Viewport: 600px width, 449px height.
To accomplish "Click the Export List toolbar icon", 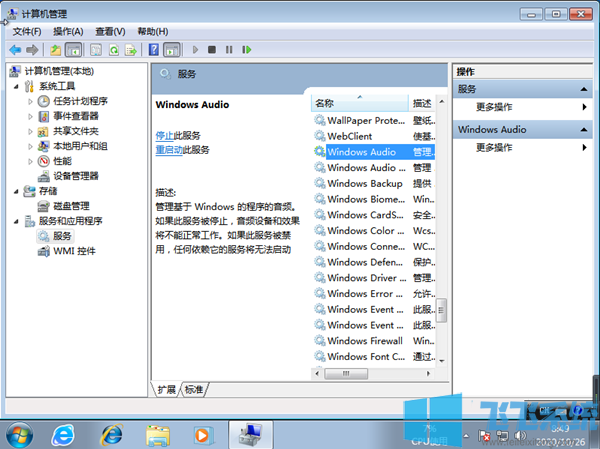I will pyautogui.click(x=130, y=50).
